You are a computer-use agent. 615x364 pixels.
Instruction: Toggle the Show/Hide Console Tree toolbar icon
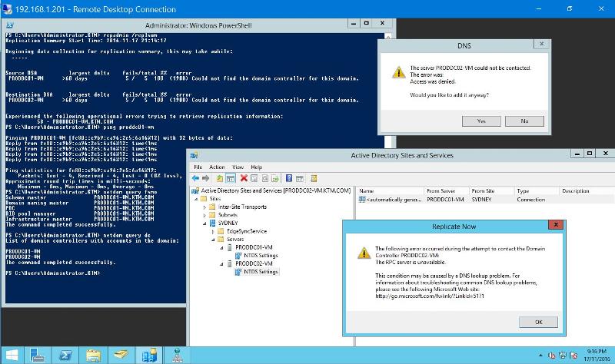[x=231, y=178]
